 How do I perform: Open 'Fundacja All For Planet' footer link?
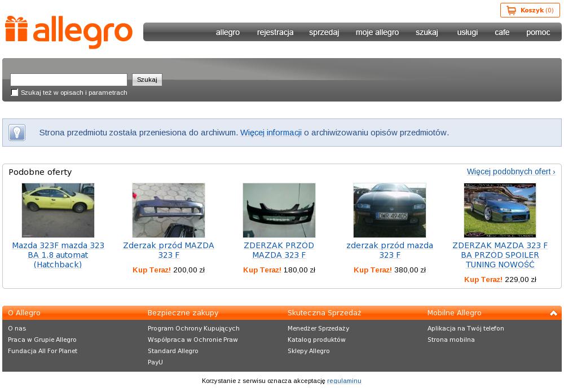click(x=42, y=351)
